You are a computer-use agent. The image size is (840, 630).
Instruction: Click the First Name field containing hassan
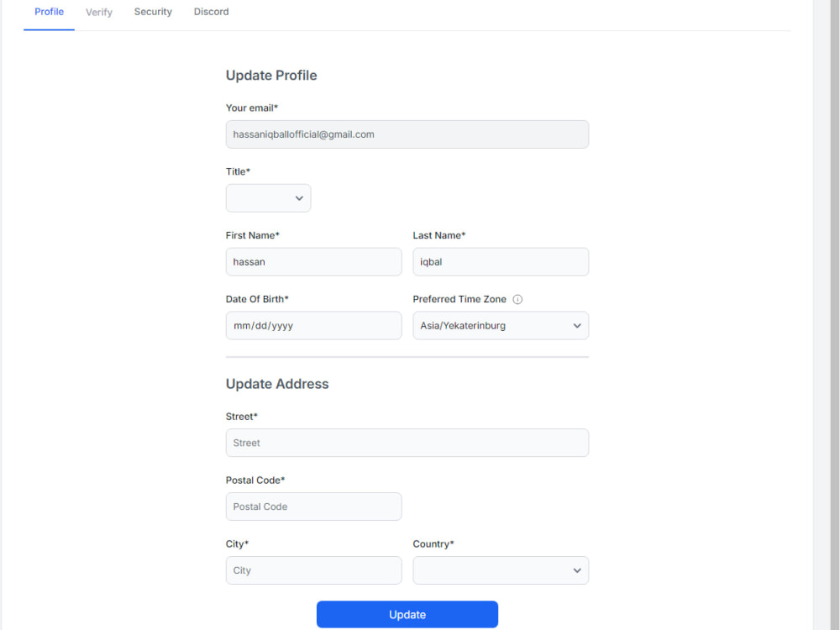313,261
